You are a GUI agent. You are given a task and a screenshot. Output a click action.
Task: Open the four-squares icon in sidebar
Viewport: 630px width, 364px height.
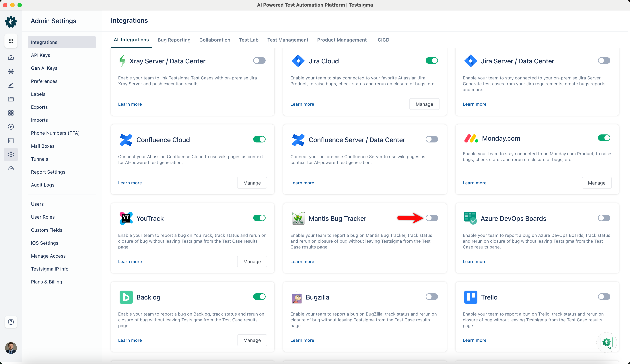(x=11, y=113)
